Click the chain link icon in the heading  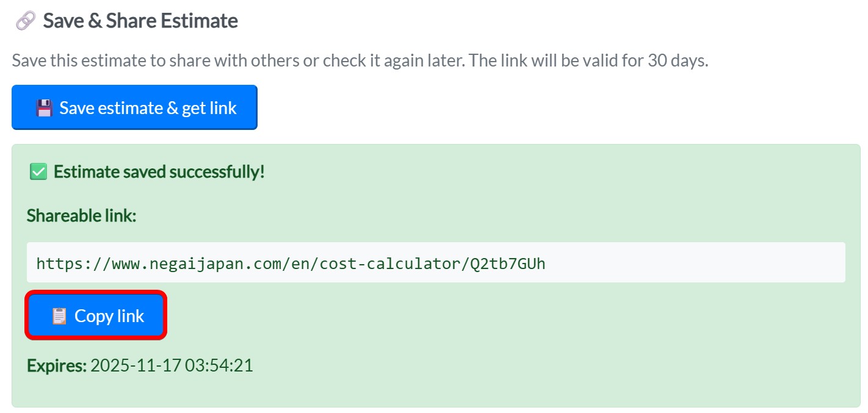[x=25, y=21]
